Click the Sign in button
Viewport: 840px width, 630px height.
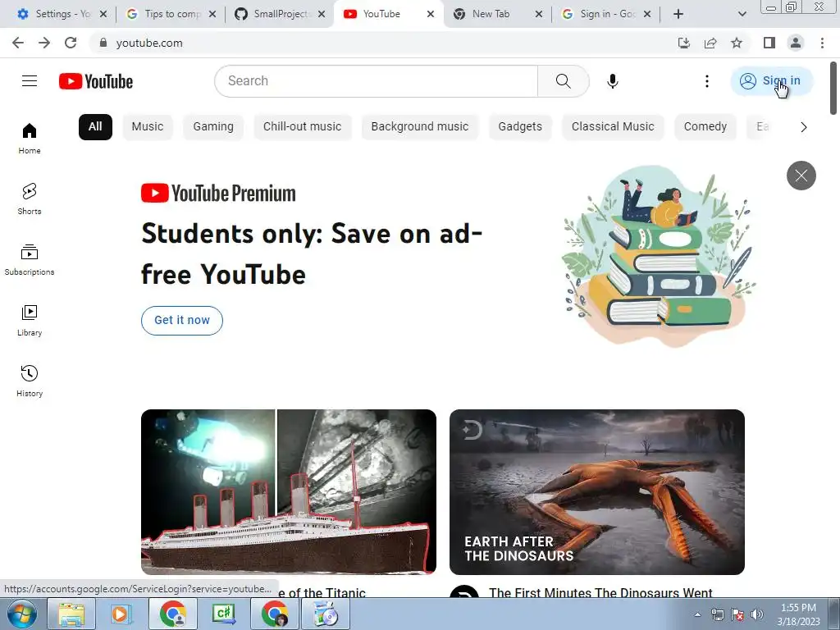click(771, 81)
